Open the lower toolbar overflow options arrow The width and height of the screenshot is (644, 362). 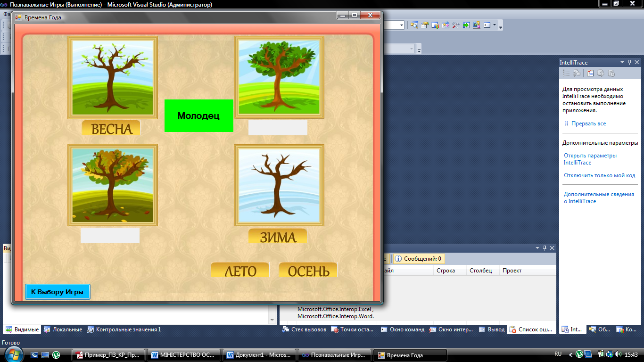(x=419, y=49)
